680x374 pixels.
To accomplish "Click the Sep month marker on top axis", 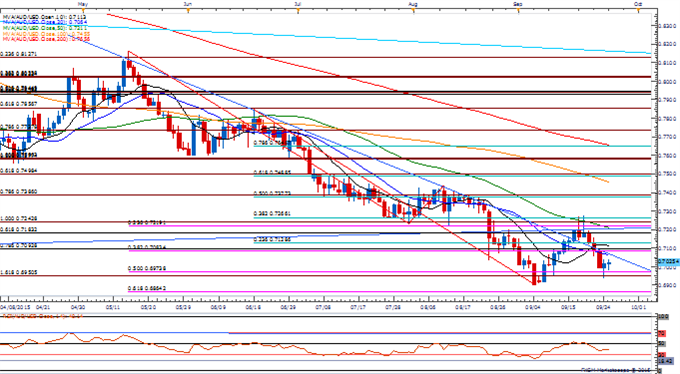I will (x=518, y=3).
